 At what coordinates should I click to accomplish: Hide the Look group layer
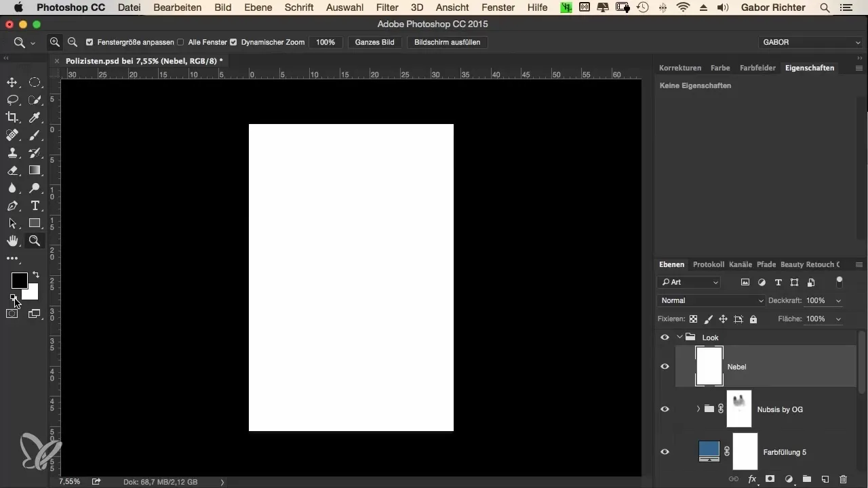click(665, 338)
